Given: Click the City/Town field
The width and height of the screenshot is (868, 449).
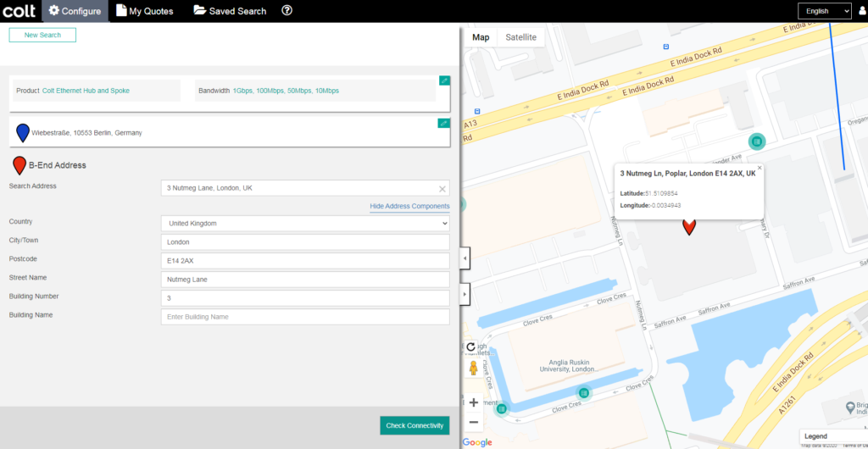Looking at the screenshot, I should 305,242.
